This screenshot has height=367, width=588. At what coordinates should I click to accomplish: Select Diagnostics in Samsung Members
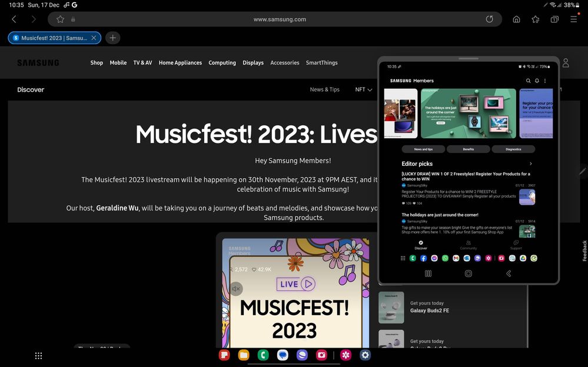[513, 149]
